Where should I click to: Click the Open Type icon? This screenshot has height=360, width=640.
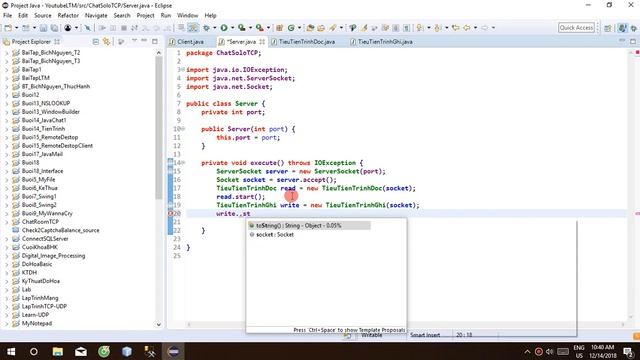pos(310,28)
